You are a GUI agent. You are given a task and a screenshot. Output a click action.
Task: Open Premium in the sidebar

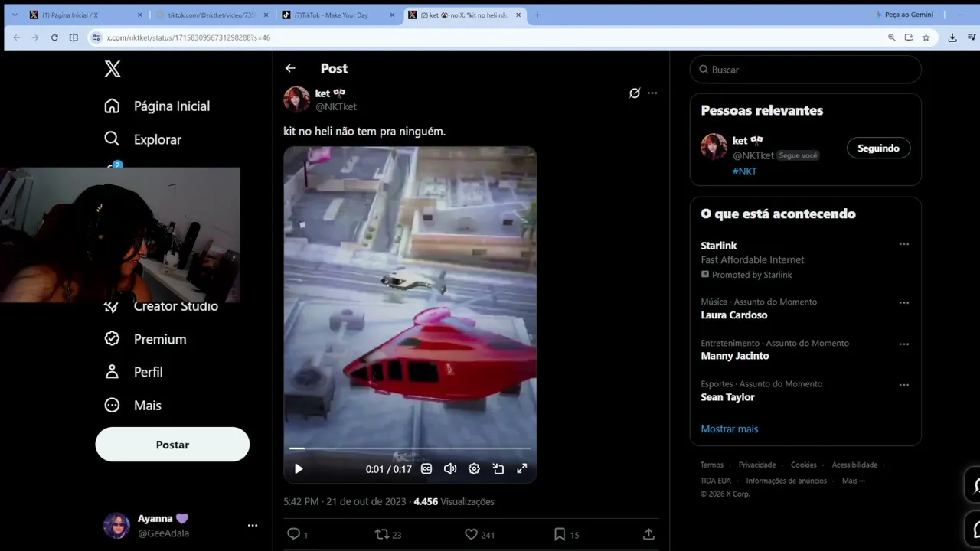(145, 339)
